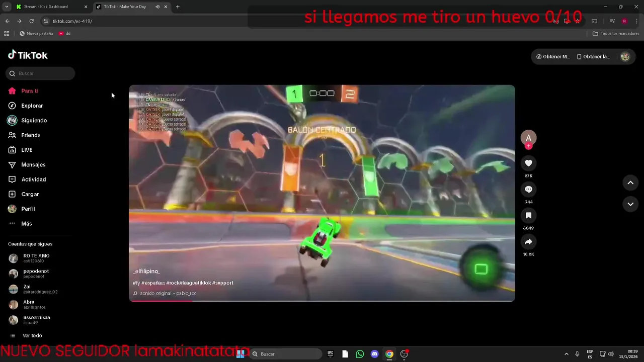Open the Chrome profile R avatar

coord(624,21)
